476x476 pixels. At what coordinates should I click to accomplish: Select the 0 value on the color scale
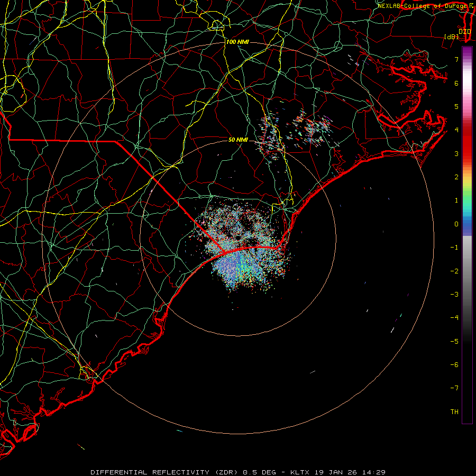click(456, 224)
